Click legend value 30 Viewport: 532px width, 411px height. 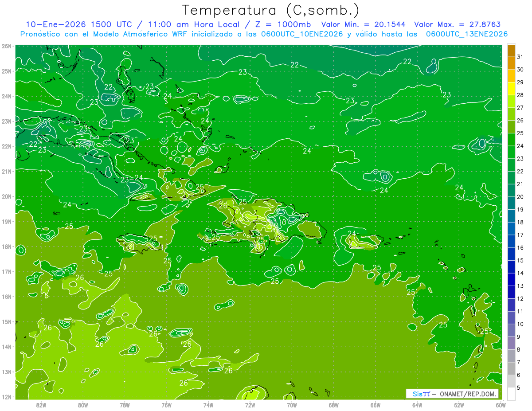[x=520, y=70]
